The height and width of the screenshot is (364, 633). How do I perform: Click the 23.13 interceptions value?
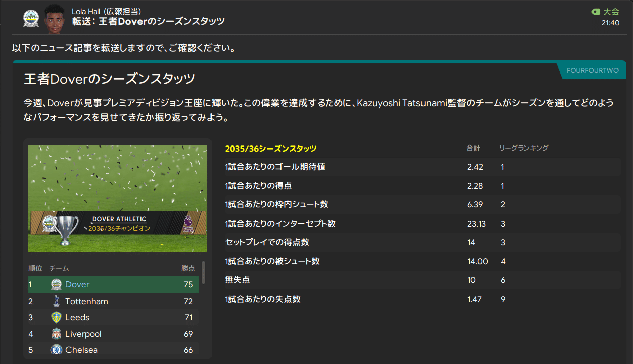[477, 224]
